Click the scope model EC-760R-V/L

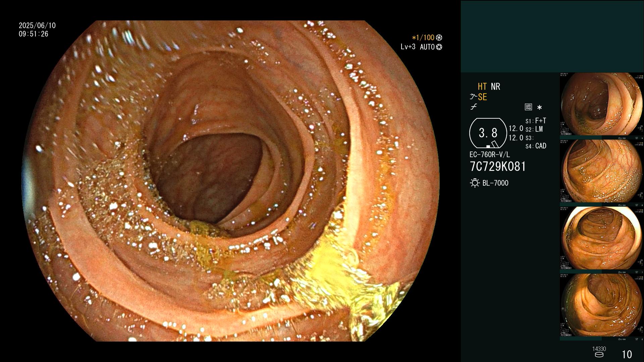(x=490, y=155)
